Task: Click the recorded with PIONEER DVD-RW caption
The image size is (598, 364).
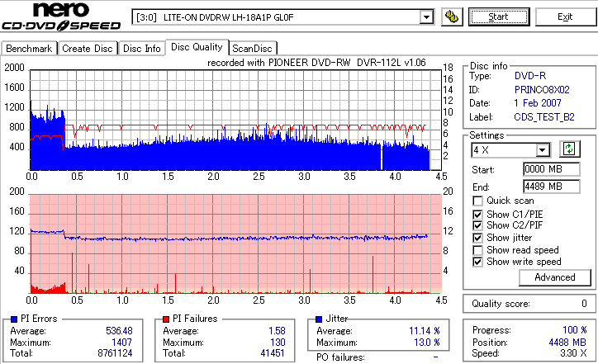Action: point(316,63)
